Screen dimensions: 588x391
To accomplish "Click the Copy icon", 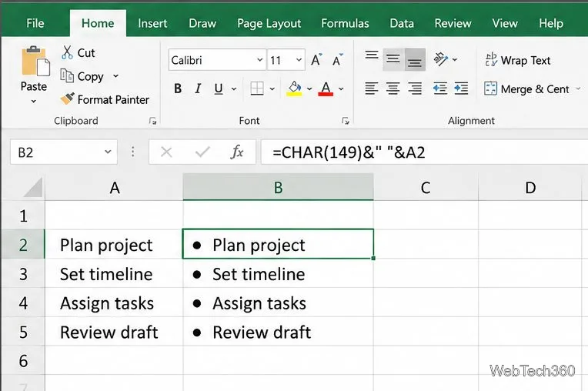I will [67, 76].
